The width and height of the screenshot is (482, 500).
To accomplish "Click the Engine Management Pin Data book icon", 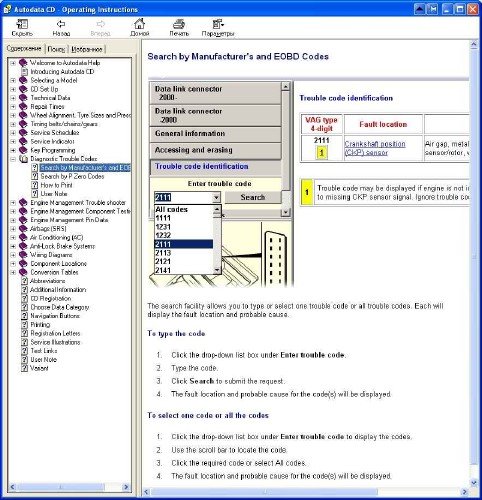I will (x=23, y=220).
